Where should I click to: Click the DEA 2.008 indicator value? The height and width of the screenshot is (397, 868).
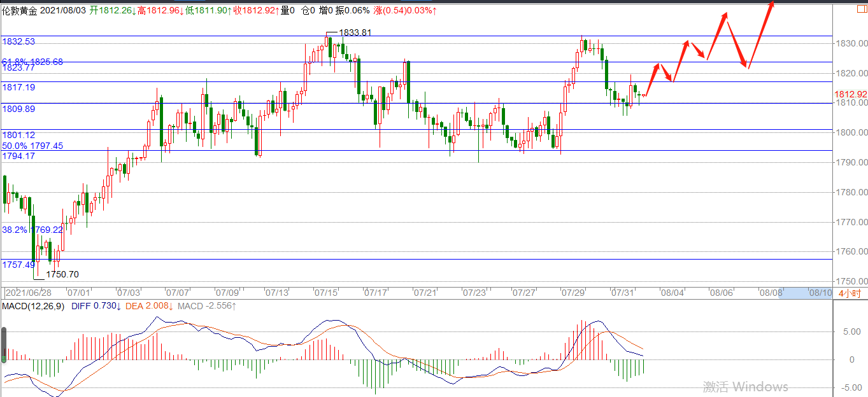[149, 306]
